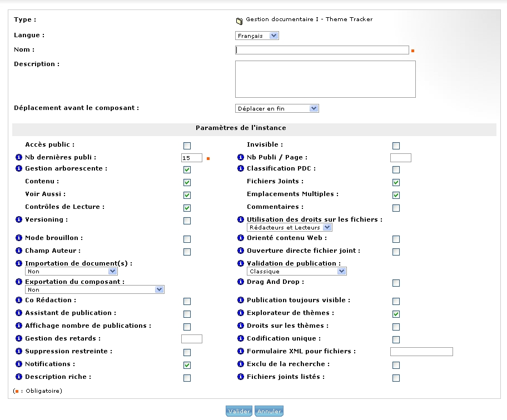Click info icon beside Assistant de publication

click(19, 313)
